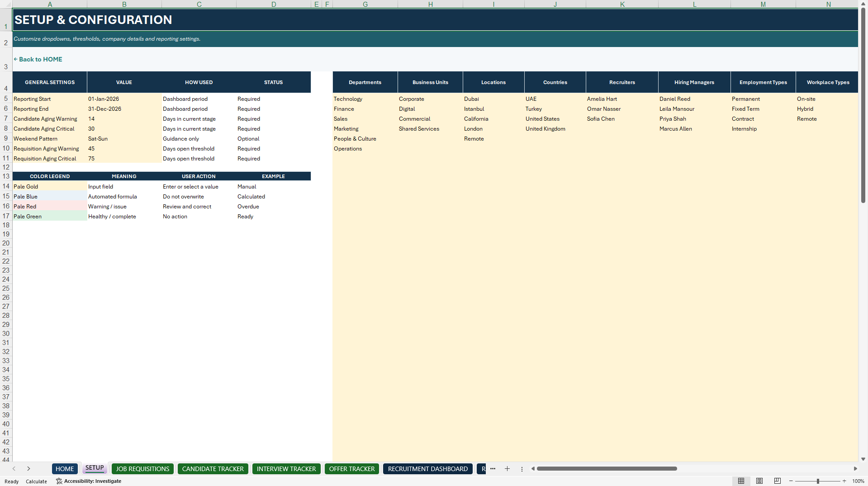Select the Internship employment type cell
868x486 pixels.
pos(763,129)
